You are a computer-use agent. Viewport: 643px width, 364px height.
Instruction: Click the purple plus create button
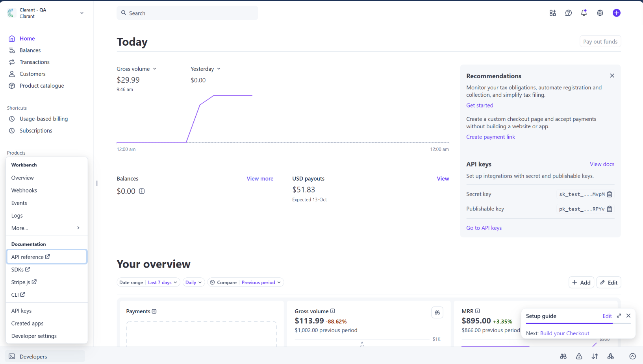[x=617, y=13]
